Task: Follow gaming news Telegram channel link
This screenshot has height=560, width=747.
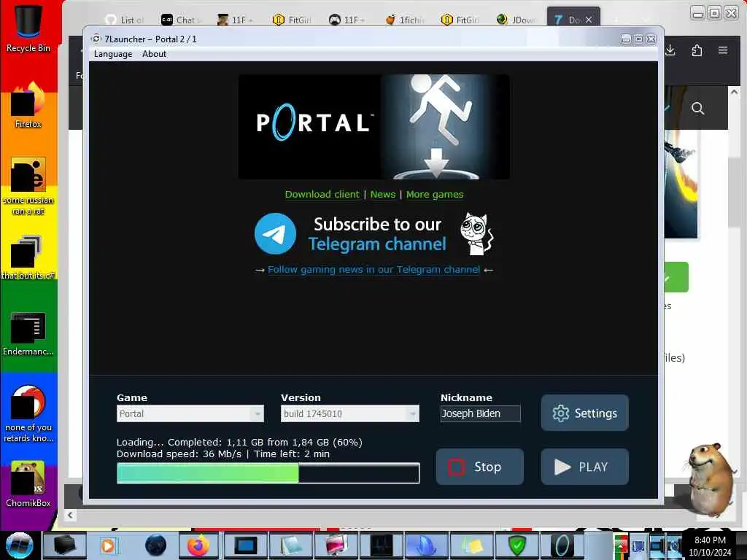Action: (373, 270)
